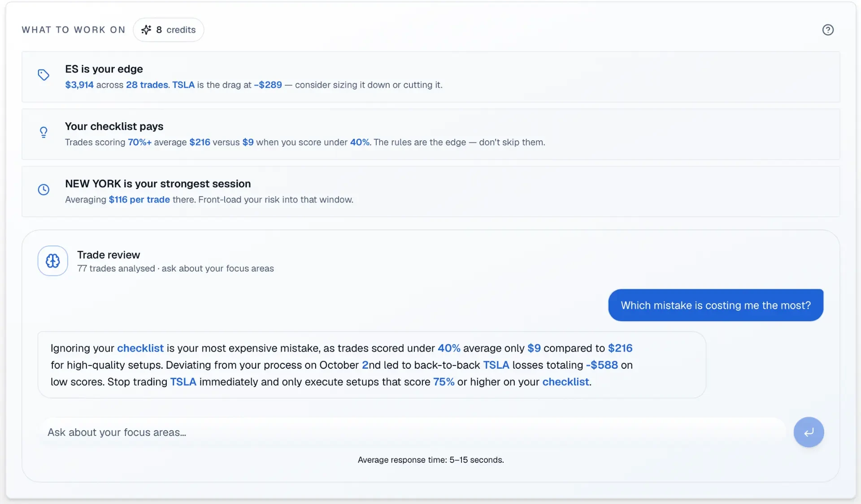Open the 8 credits pill
The height and width of the screenshot is (504, 861).
[169, 30]
